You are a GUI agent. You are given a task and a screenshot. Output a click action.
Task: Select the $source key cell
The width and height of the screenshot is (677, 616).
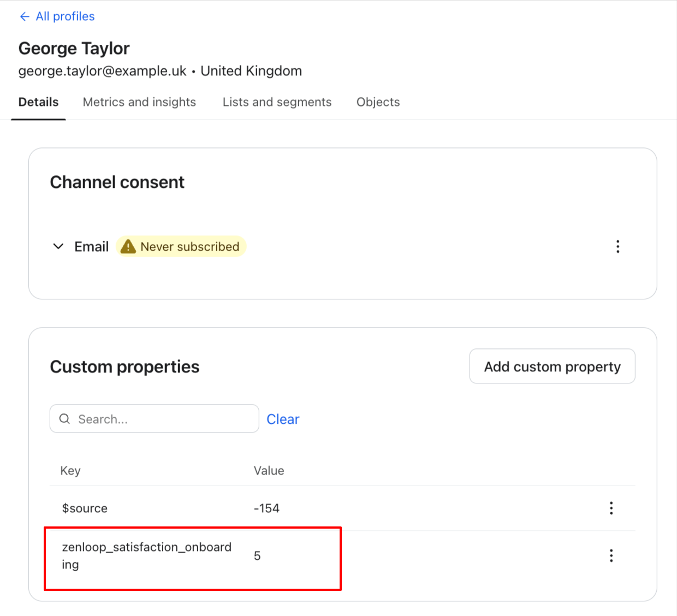pos(85,508)
